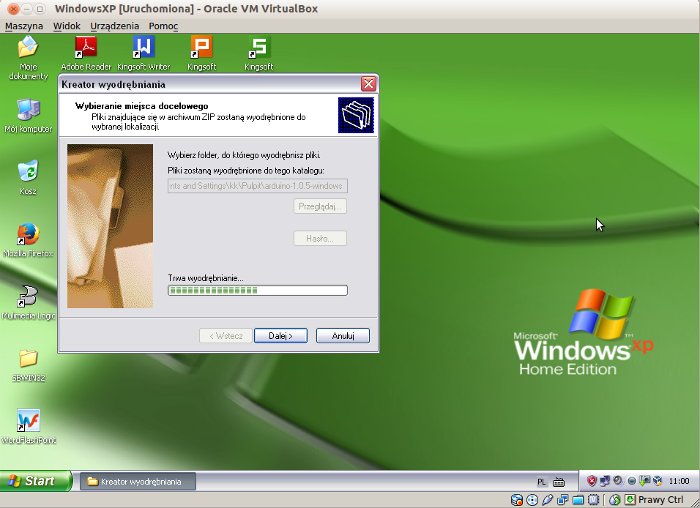Viewport: 700px width, 508px height.
Task: Select the Mój komputer desktop icon
Action: pyautogui.click(x=28, y=116)
